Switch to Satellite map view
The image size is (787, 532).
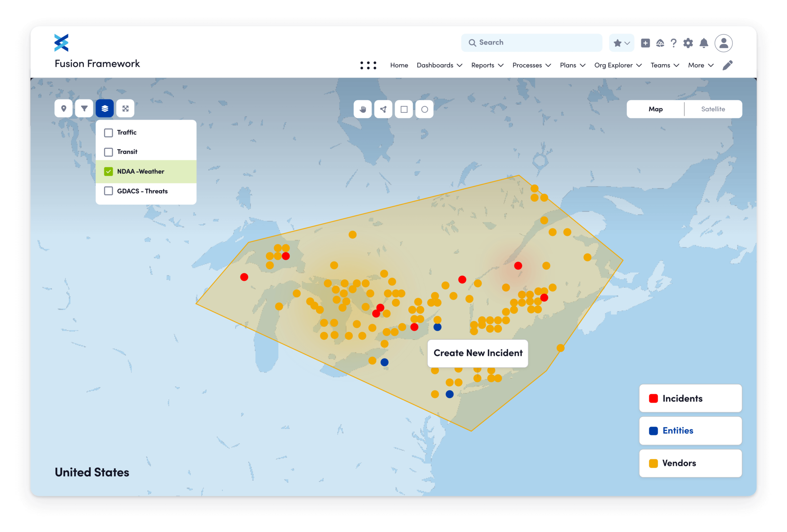713,109
